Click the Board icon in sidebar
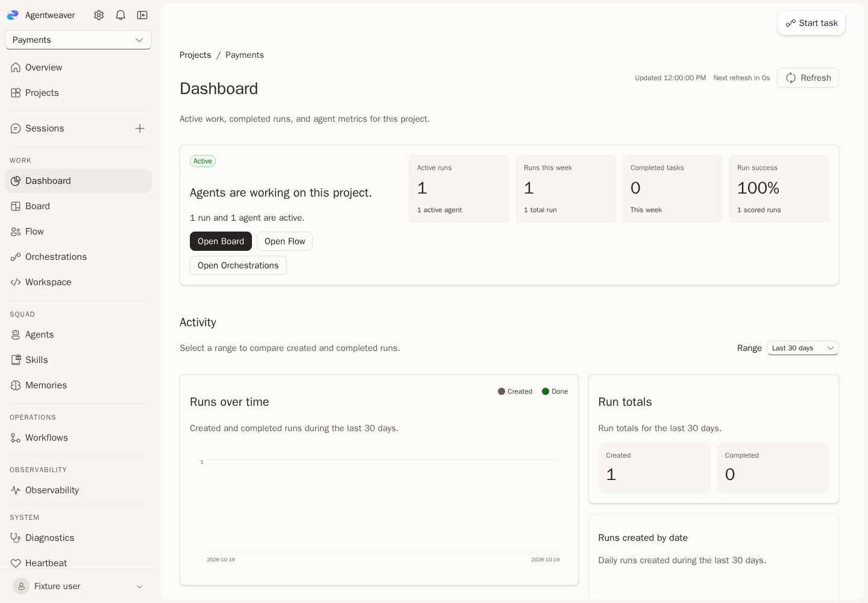 coord(16,206)
